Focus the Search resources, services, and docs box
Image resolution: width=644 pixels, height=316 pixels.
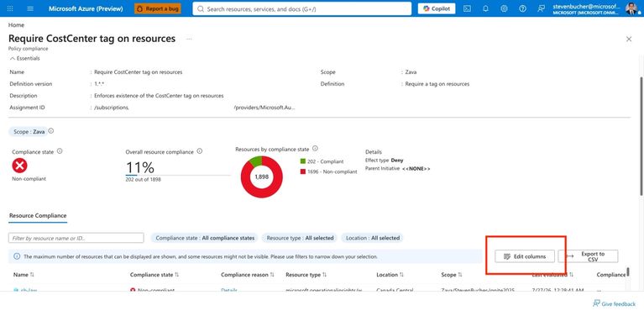302,8
